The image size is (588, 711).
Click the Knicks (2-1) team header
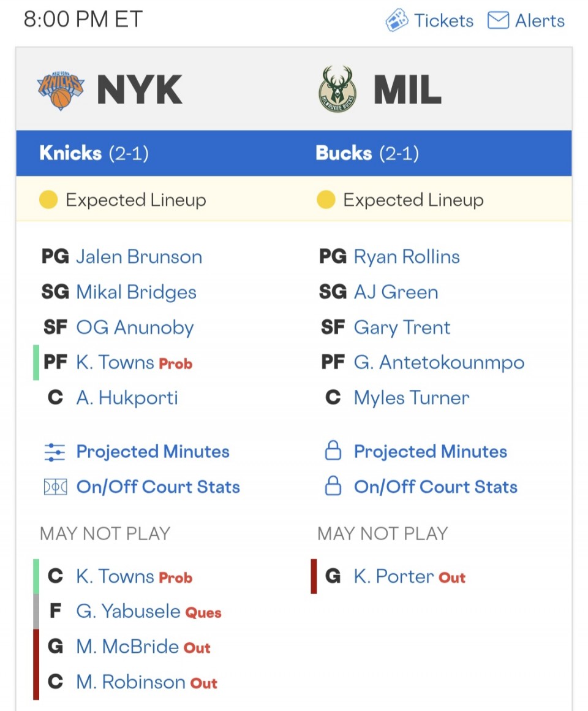pos(94,153)
